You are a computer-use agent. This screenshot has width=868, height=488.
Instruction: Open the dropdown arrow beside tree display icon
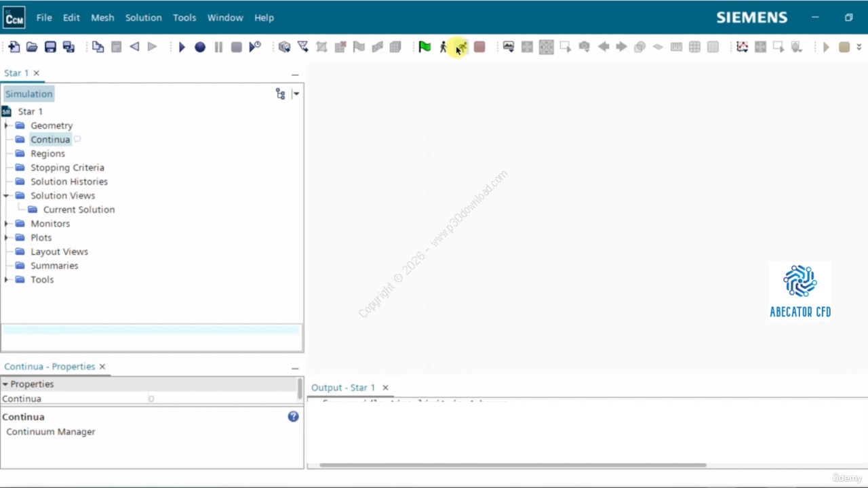(x=296, y=94)
